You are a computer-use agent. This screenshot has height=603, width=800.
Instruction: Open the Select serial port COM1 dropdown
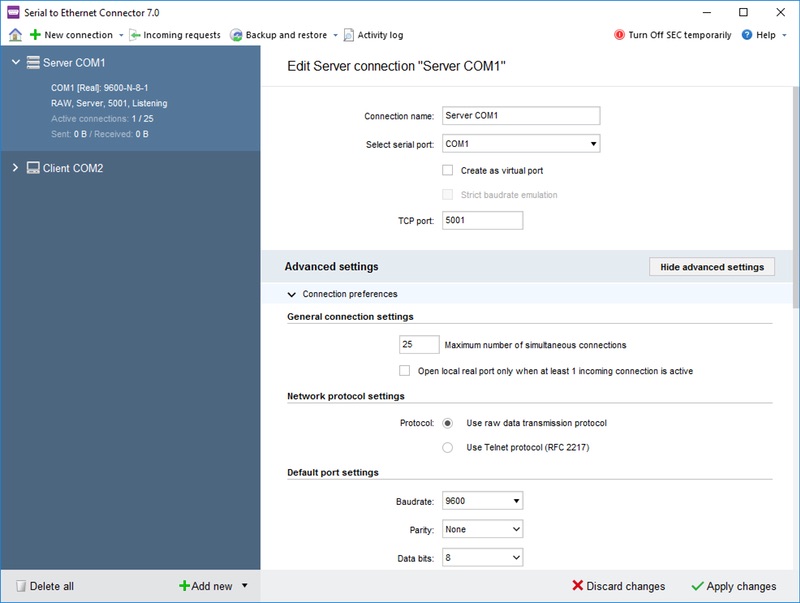(521, 144)
